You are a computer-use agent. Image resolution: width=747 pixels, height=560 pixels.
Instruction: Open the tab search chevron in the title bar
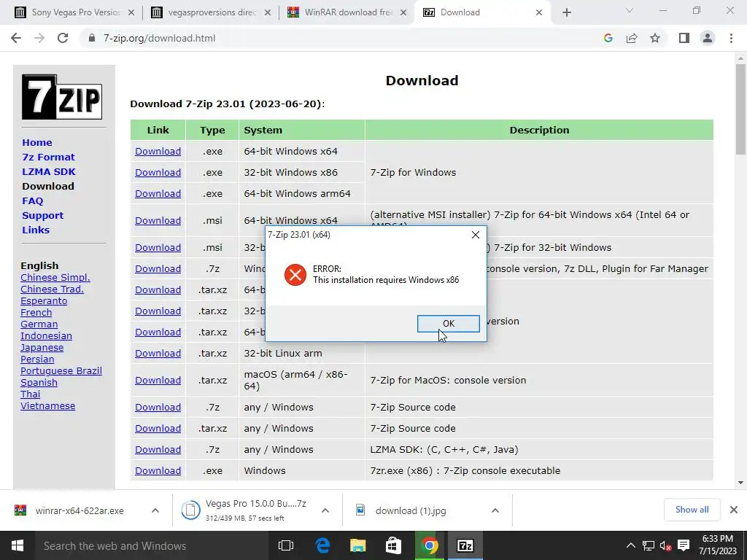pyautogui.click(x=630, y=10)
